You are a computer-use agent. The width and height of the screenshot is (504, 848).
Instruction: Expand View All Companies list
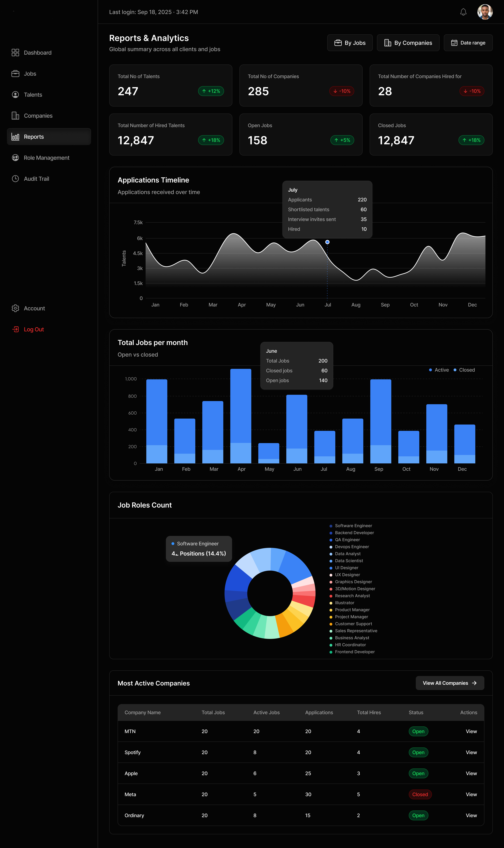coord(450,683)
